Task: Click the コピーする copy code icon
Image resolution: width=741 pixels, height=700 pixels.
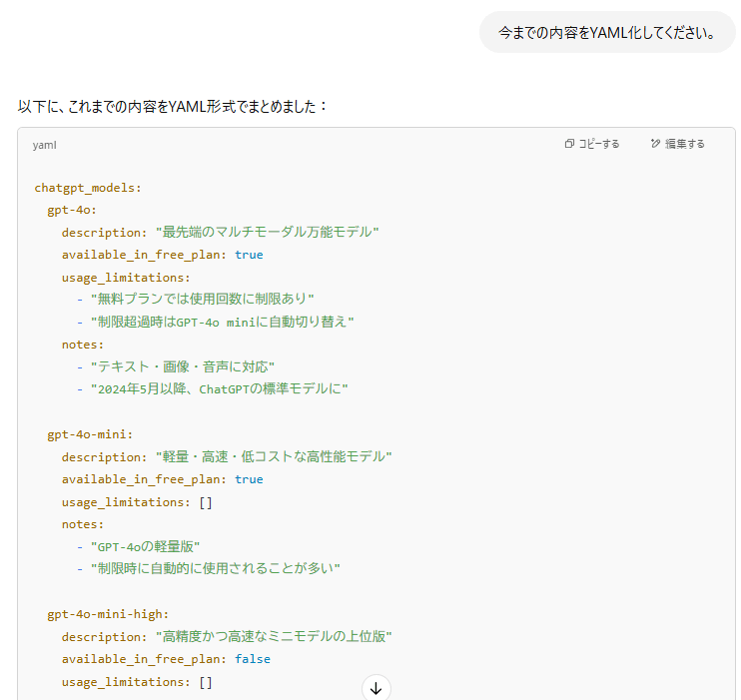Action: tap(591, 144)
